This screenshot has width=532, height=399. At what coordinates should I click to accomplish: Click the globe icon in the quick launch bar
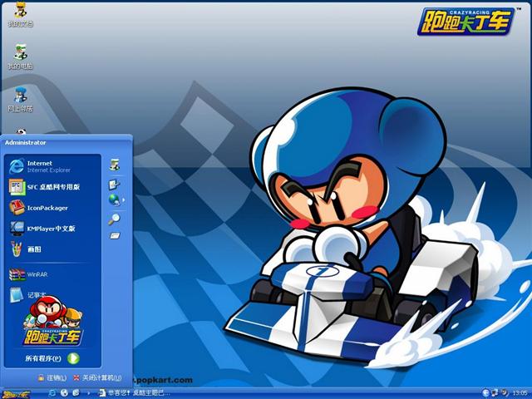click(x=64, y=393)
